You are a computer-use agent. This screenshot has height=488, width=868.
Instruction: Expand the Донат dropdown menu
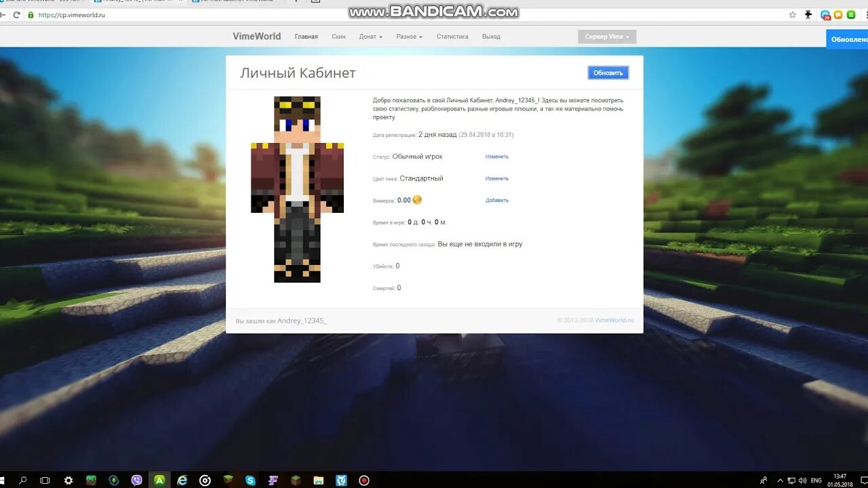(371, 37)
